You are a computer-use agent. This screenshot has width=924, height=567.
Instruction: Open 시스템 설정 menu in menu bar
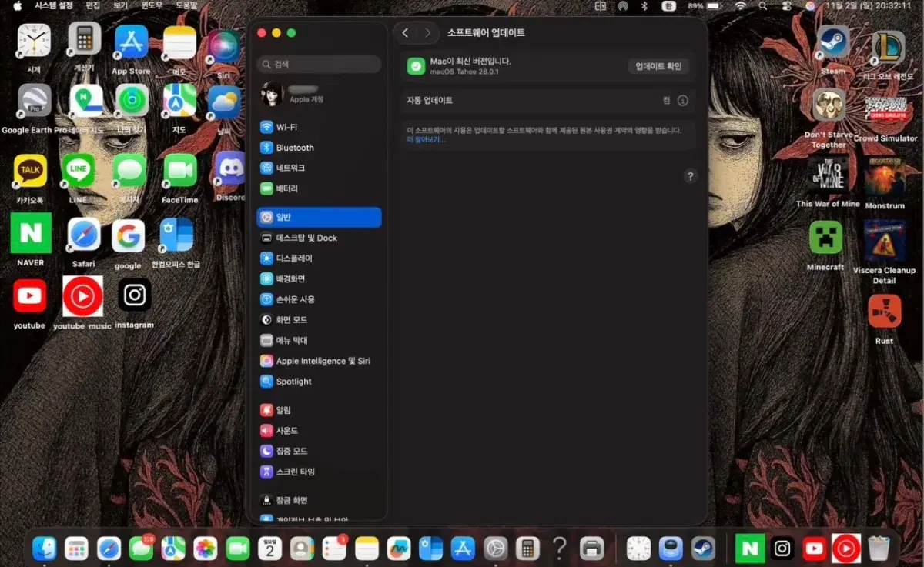(54, 5)
